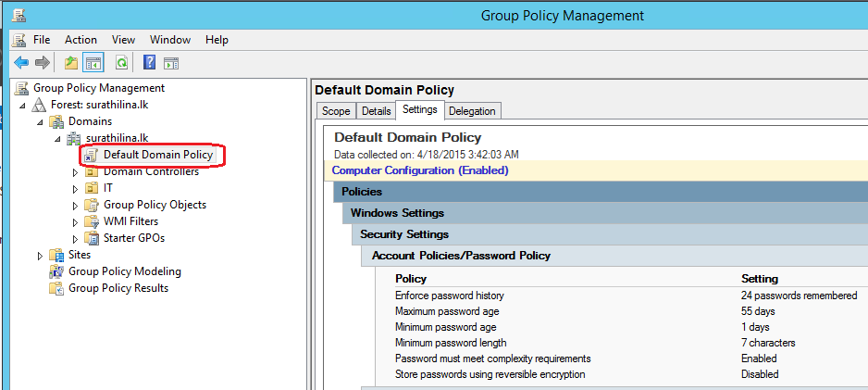Expand the IT organizational unit node

[76, 189]
